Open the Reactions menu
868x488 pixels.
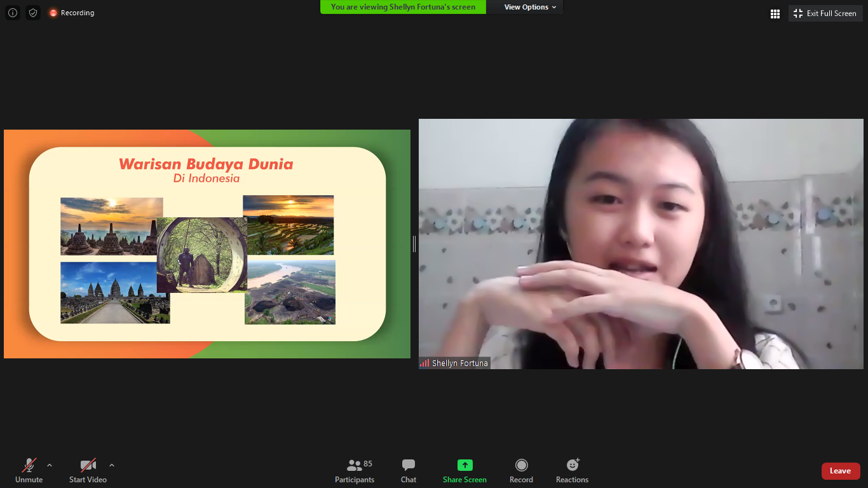[572, 471]
